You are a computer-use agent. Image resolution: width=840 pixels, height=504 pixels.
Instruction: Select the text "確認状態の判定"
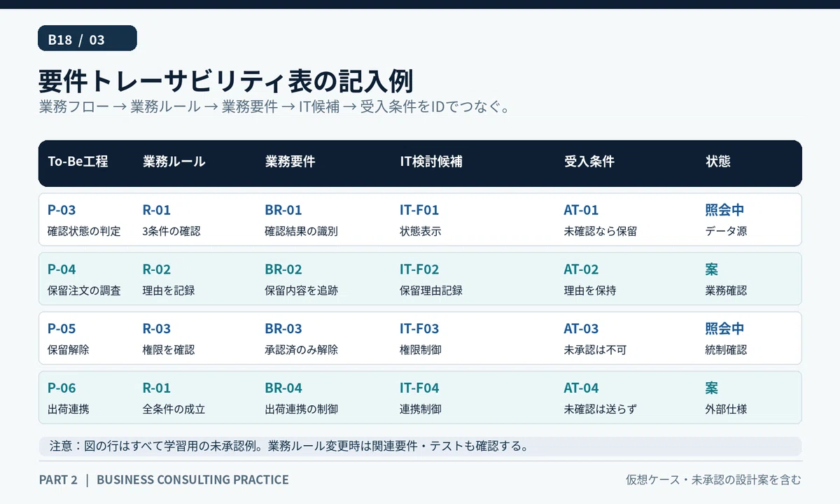(84, 231)
